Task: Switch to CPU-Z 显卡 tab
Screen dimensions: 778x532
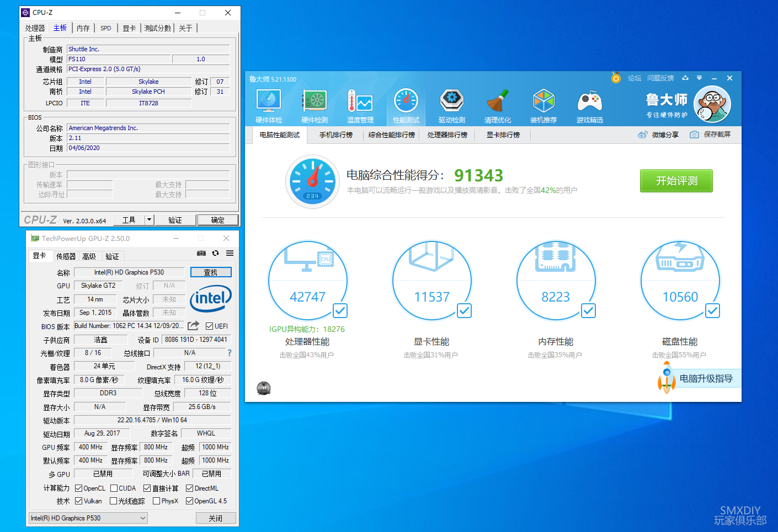Action: 129,28
